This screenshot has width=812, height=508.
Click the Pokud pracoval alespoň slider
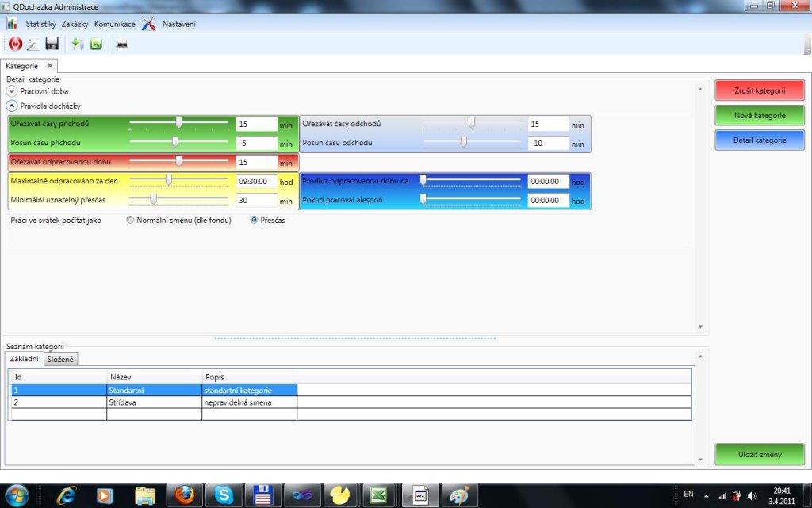click(472, 199)
